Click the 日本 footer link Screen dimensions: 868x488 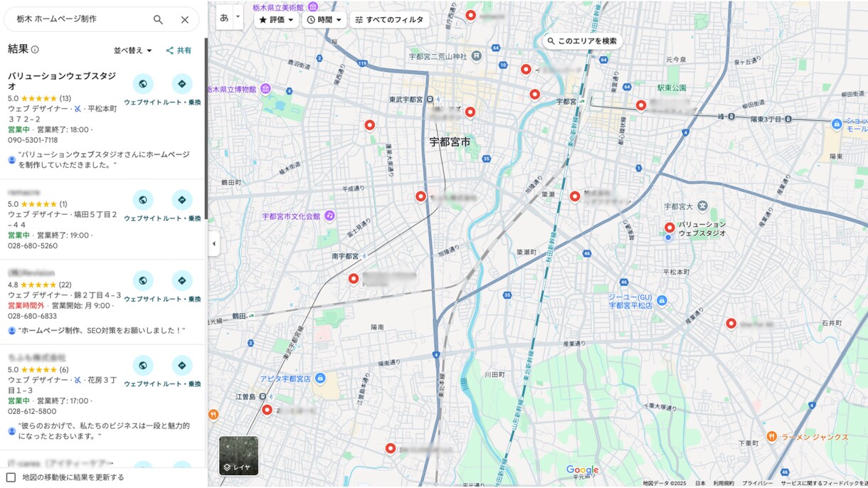point(700,483)
